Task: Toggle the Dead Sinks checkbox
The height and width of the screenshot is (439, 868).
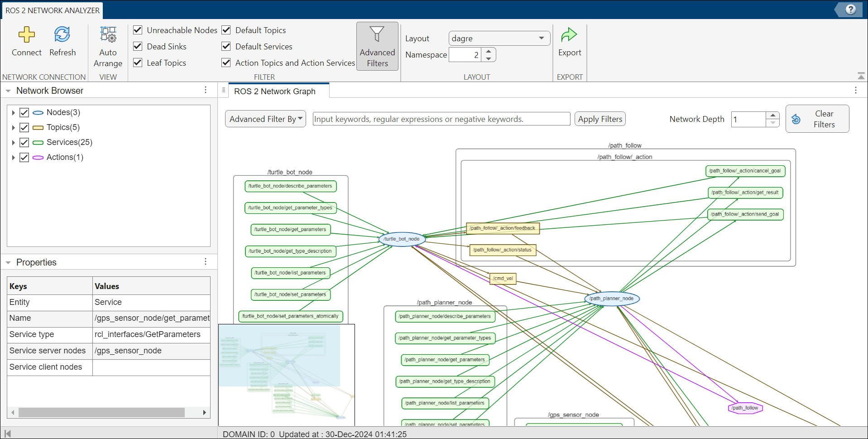Action: point(138,46)
